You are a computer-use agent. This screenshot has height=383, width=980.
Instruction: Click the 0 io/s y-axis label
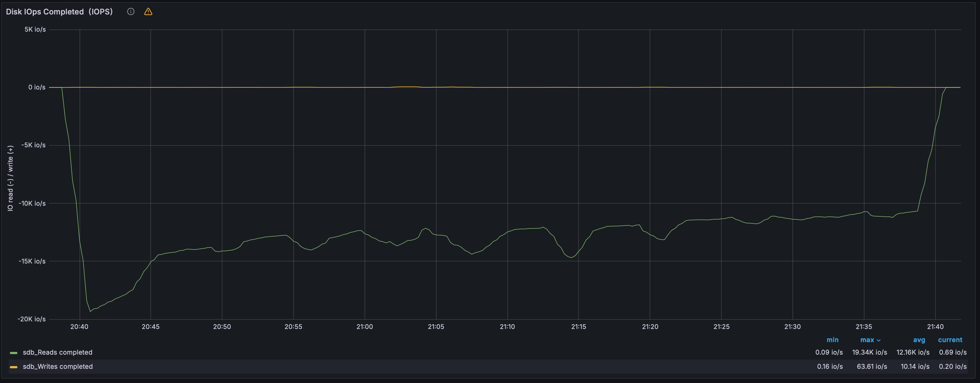(x=37, y=87)
